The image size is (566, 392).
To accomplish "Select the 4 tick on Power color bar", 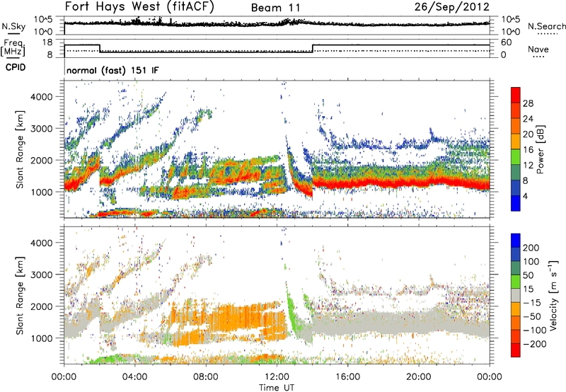I will (x=525, y=196).
